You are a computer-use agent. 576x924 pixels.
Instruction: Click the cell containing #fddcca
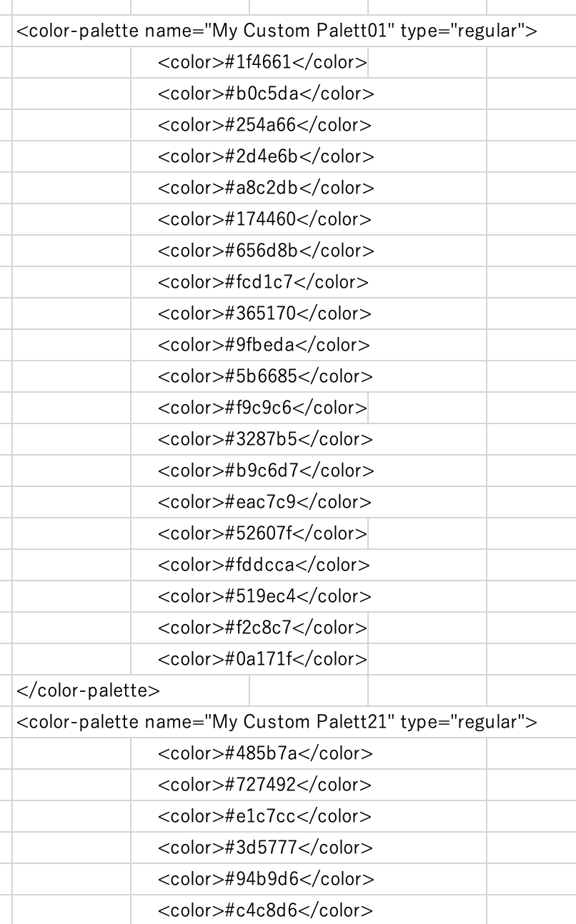click(x=249, y=565)
